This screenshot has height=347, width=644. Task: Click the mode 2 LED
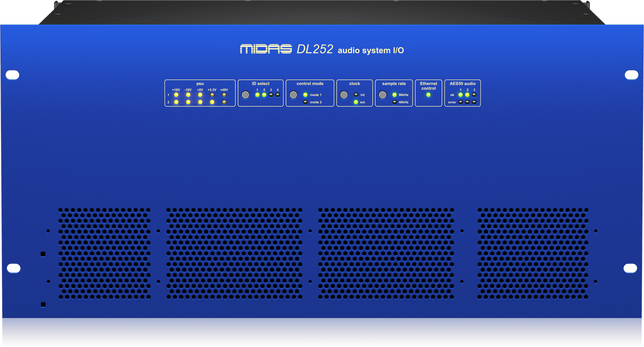click(x=305, y=102)
